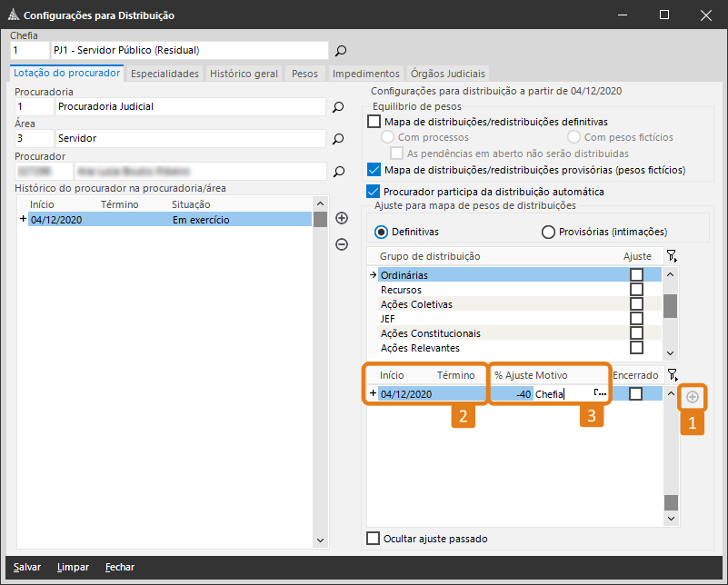Add a new procurador history record with plus icon
Screen dimensions: 728x585
[x=342, y=218]
